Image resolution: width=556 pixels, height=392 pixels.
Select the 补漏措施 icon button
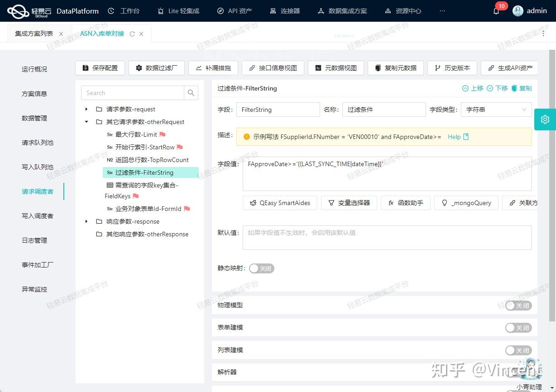click(213, 68)
